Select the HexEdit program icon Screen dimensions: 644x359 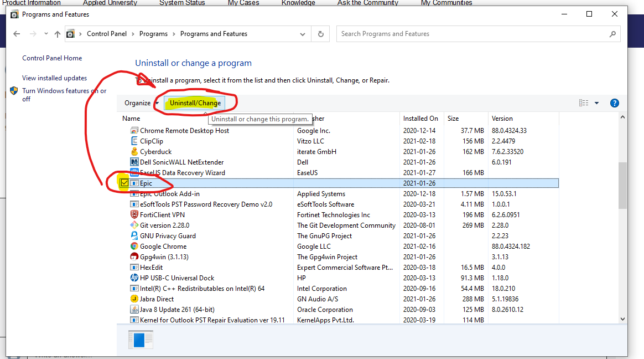tap(134, 267)
